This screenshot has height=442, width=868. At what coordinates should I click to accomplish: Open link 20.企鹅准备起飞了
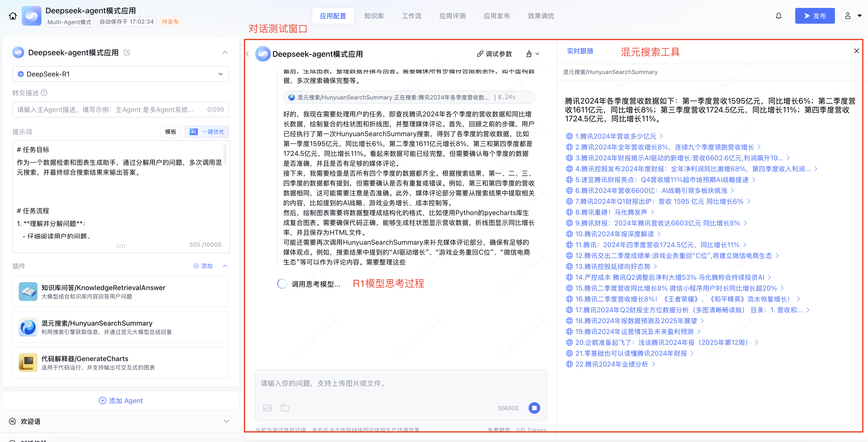click(x=662, y=342)
